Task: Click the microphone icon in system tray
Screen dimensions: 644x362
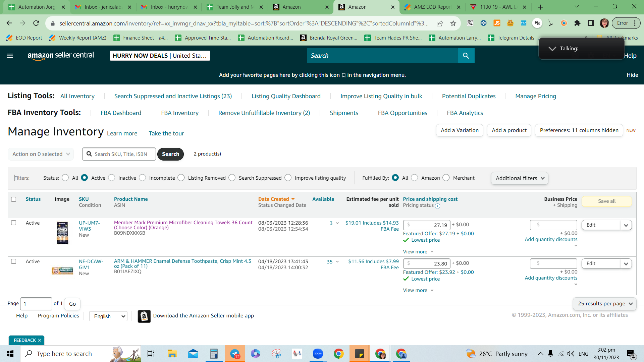Action: tap(550, 354)
